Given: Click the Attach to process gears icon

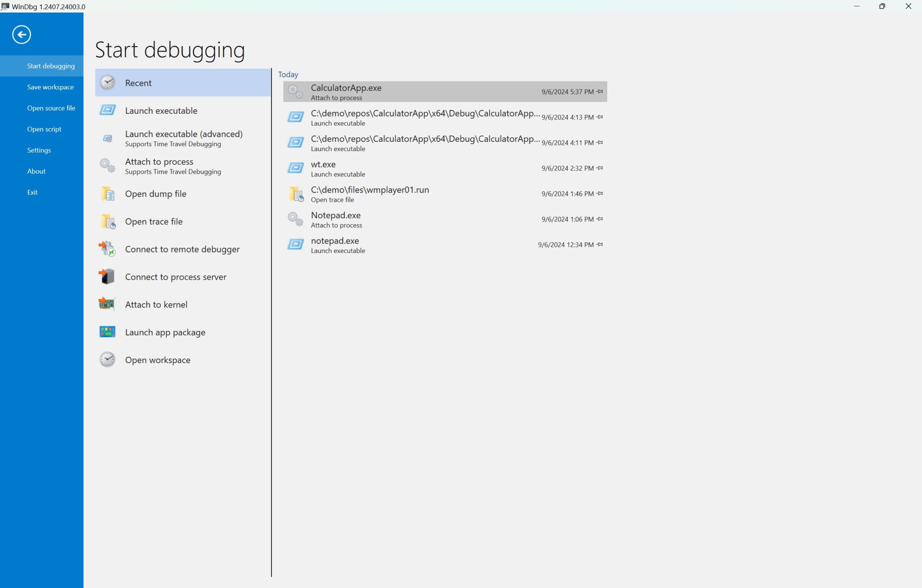Looking at the screenshot, I should (x=107, y=166).
